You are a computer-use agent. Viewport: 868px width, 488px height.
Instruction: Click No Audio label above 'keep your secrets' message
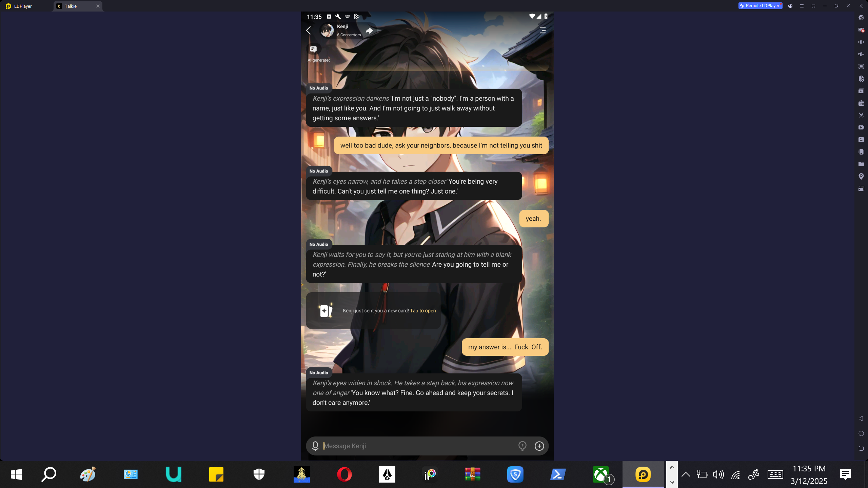[319, 373]
